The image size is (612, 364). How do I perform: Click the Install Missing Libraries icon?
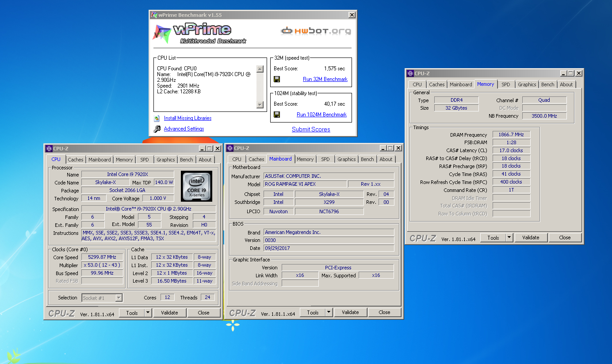pos(157,118)
